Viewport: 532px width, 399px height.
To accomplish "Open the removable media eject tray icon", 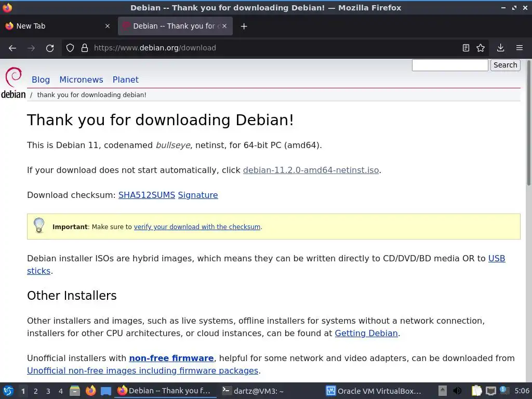I will pyautogui.click(x=443, y=391).
